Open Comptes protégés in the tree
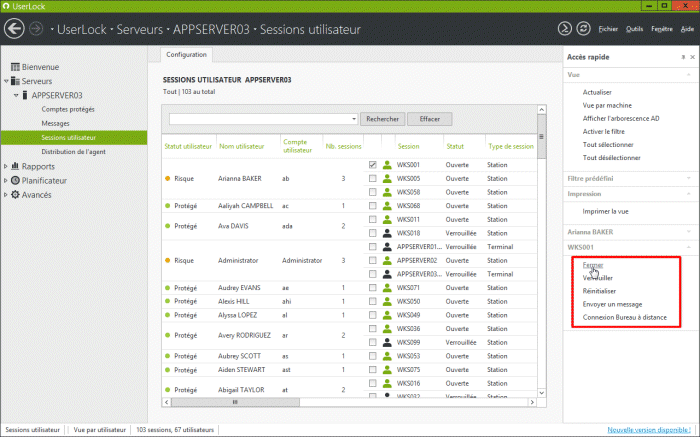The height and width of the screenshot is (437, 700). 68,109
